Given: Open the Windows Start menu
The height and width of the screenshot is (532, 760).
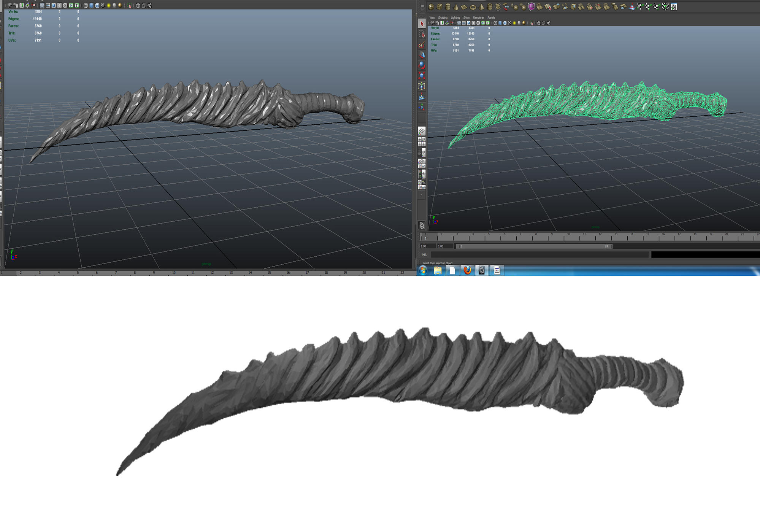Looking at the screenshot, I should 423,270.
